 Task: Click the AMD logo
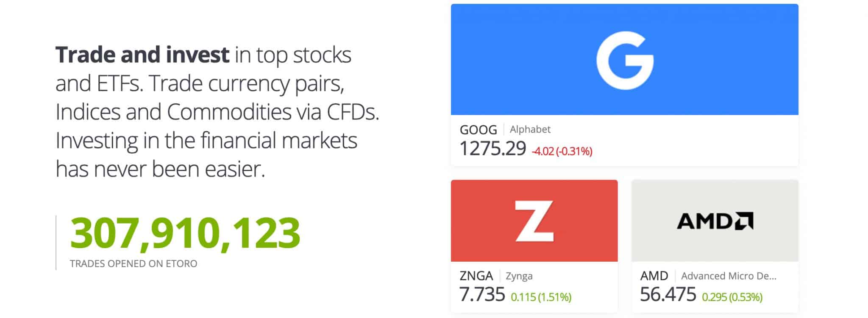coord(715,221)
